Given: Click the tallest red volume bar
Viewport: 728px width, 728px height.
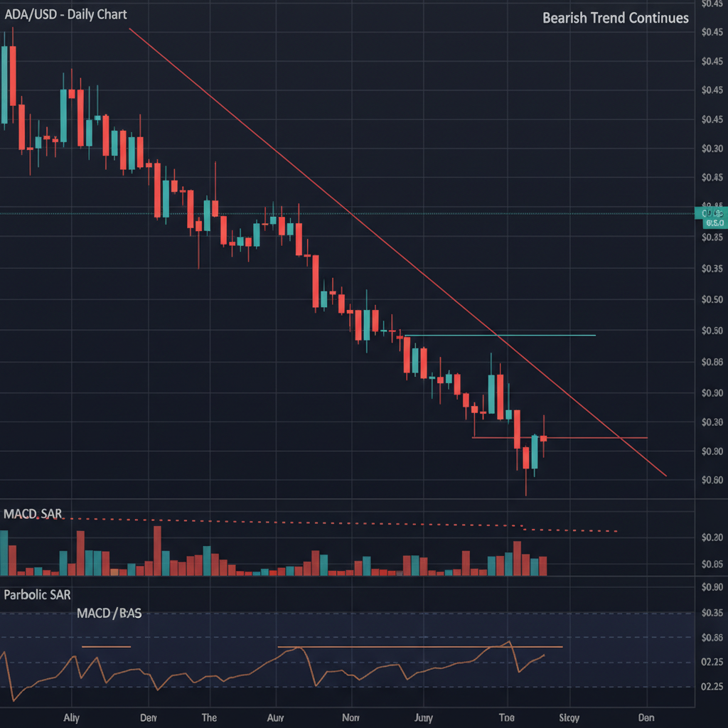Looking at the screenshot, I should click(157, 550).
